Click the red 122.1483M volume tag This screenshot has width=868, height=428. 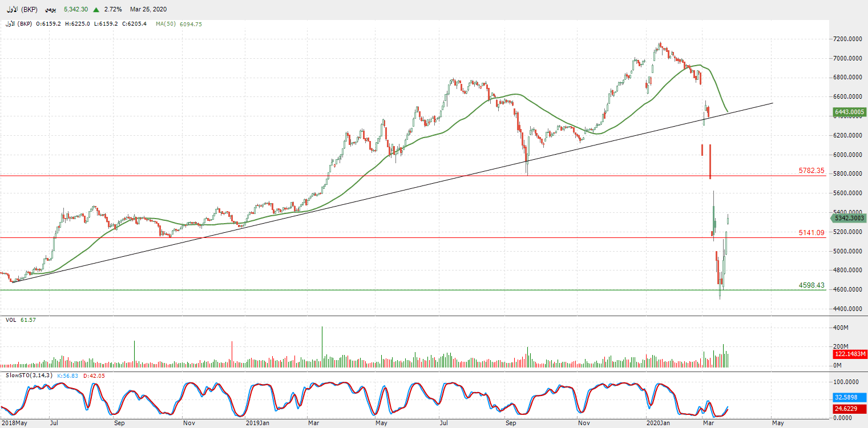coord(849,354)
